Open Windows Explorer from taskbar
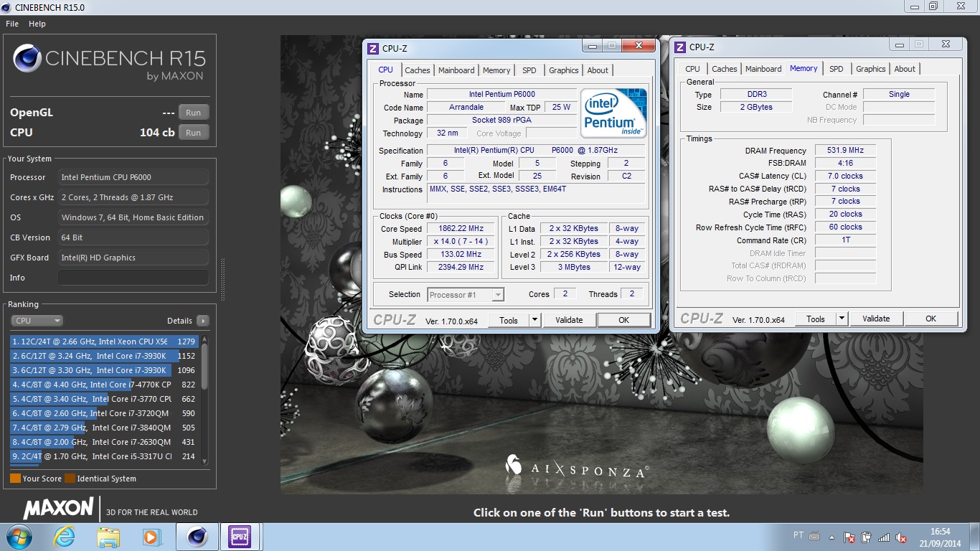Viewport: 980px width, 551px height. click(x=108, y=537)
